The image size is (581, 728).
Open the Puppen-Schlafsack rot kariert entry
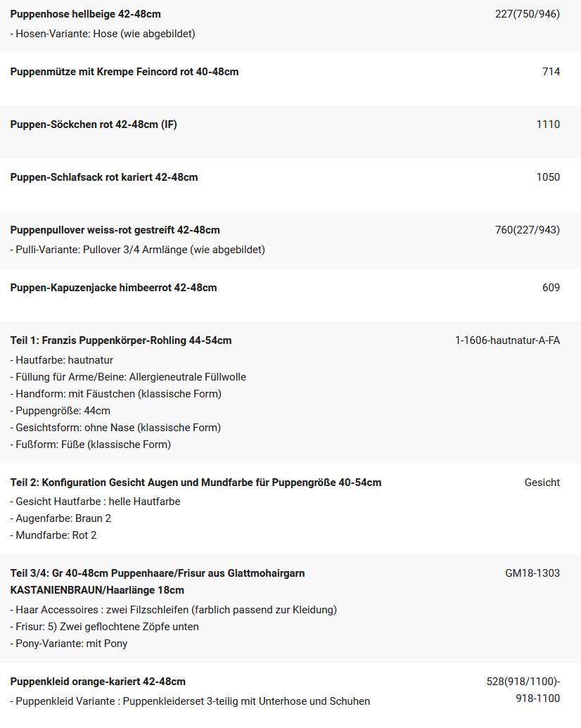coord(104,177)
